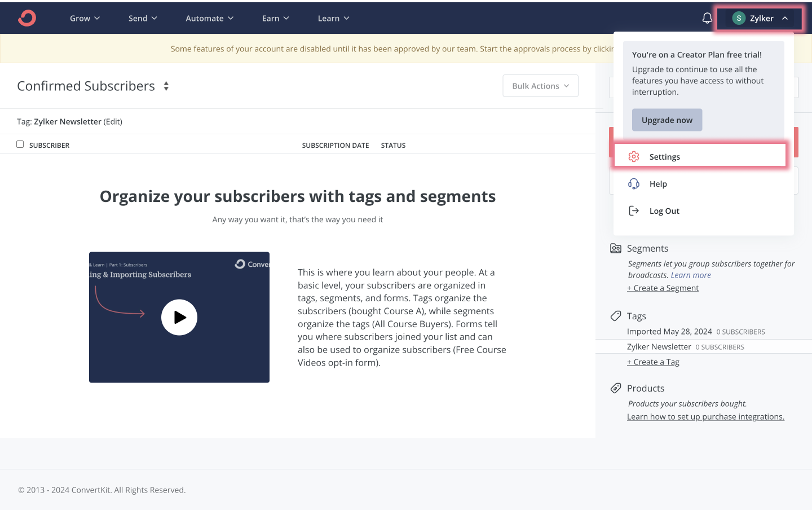Click the Log Out arrow icon
812x510 pixels.
pyautogui.click(x=634, y=211)
